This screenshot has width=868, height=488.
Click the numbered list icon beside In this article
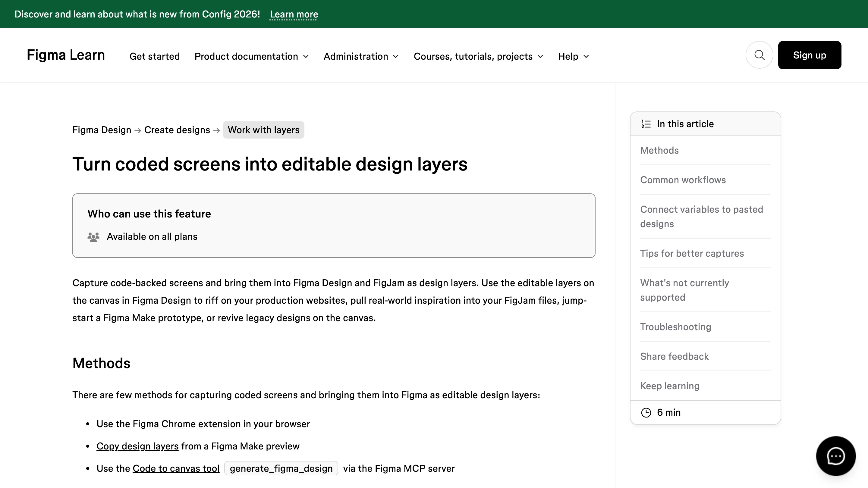(646, 124)
